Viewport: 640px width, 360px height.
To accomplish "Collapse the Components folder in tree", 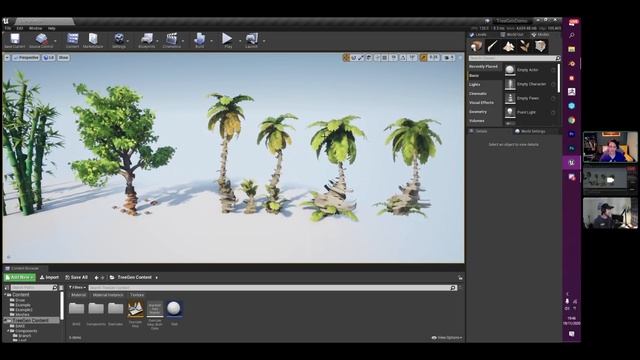I will coord(9,331).
